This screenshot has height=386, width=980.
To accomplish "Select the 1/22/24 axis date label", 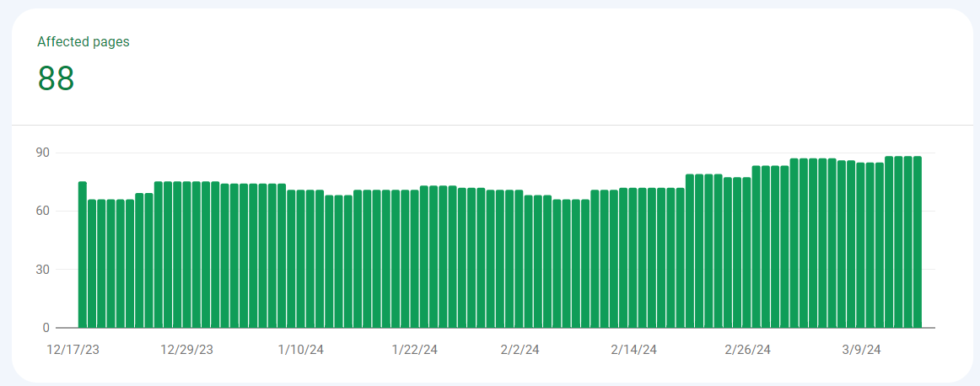I will click(x=415, y=350).
